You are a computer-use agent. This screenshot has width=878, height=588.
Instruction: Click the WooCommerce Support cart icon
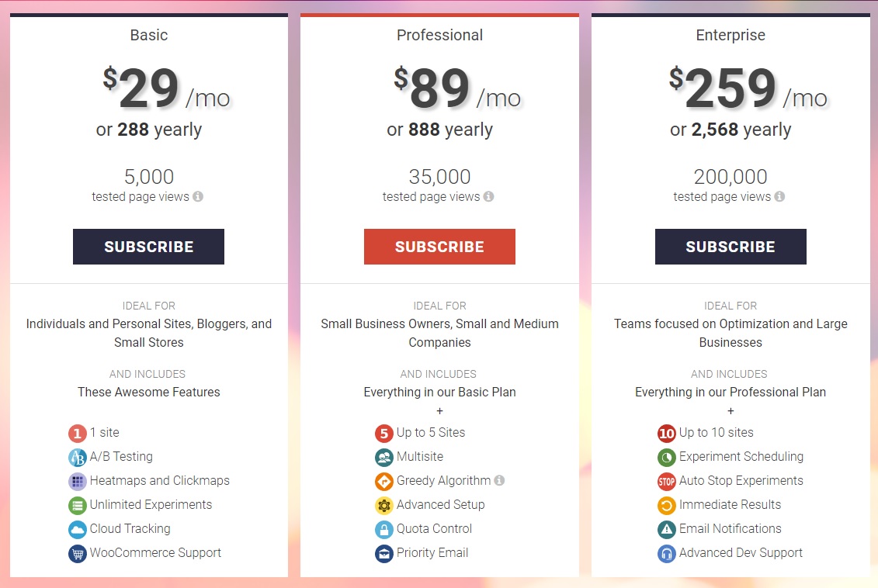(77, 553)
